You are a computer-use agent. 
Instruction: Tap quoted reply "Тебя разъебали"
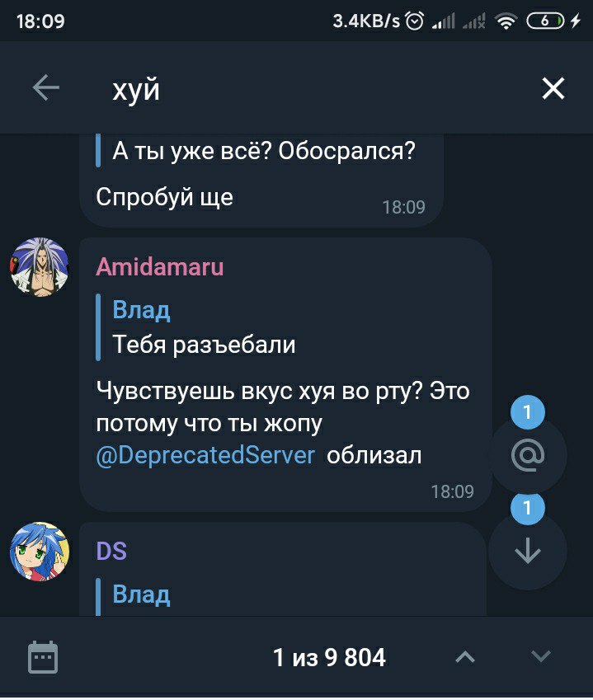[195, 327]
